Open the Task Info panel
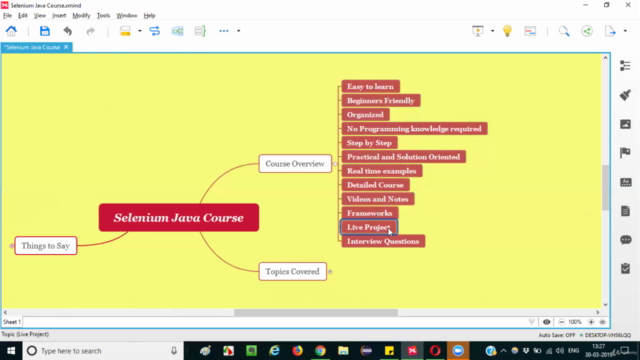The height and width of the screenshot is (360, 640). pos(625,269)
